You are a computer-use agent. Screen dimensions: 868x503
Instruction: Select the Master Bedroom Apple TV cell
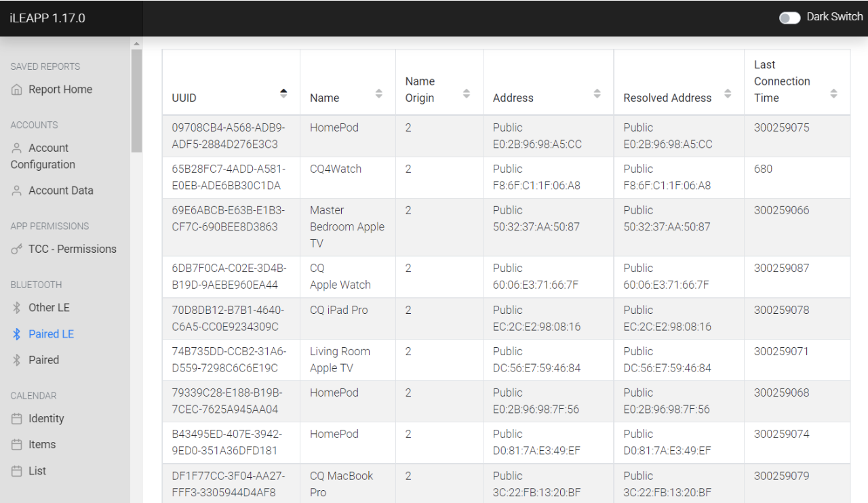[348, 227]
